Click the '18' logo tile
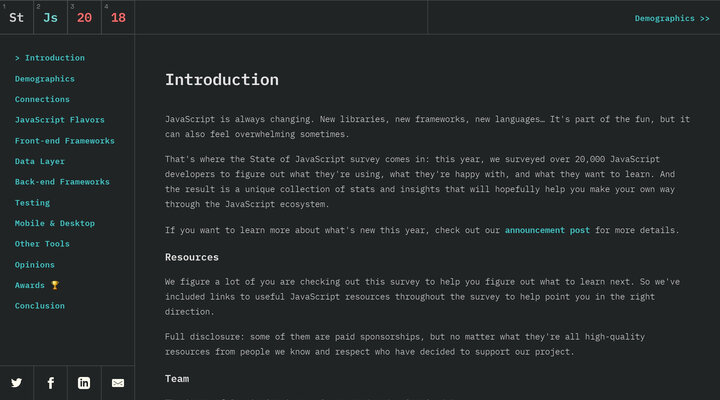The image size is (720, 400). coord(118,17)
